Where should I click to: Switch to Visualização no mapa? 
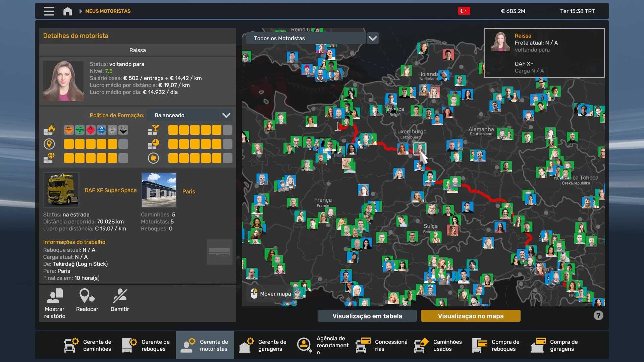pyautogui.click(x=470, y=316)
